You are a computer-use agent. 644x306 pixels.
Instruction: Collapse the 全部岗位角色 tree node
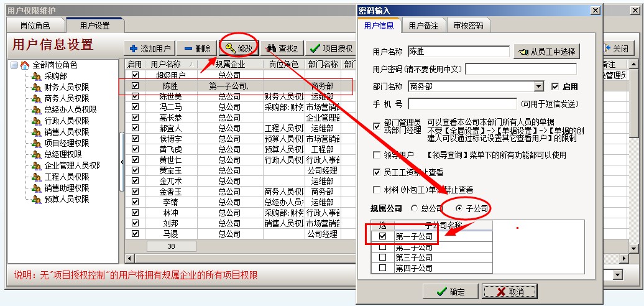pos(14,65)
